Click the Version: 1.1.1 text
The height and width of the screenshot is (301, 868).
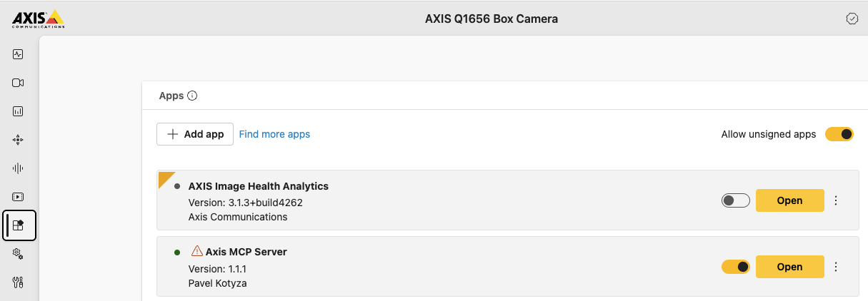tap(218, 269)
